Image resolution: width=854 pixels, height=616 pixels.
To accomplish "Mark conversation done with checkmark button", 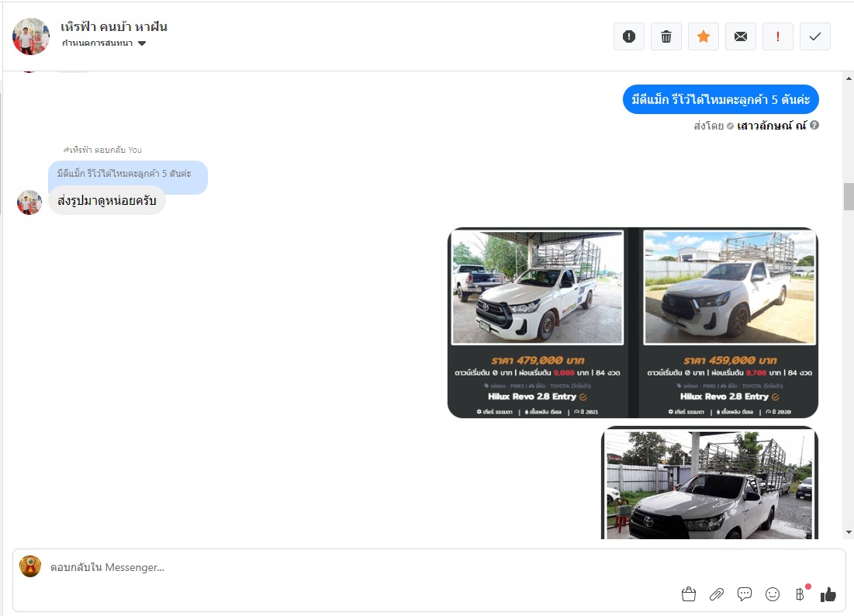I will (x=815, y=36).
